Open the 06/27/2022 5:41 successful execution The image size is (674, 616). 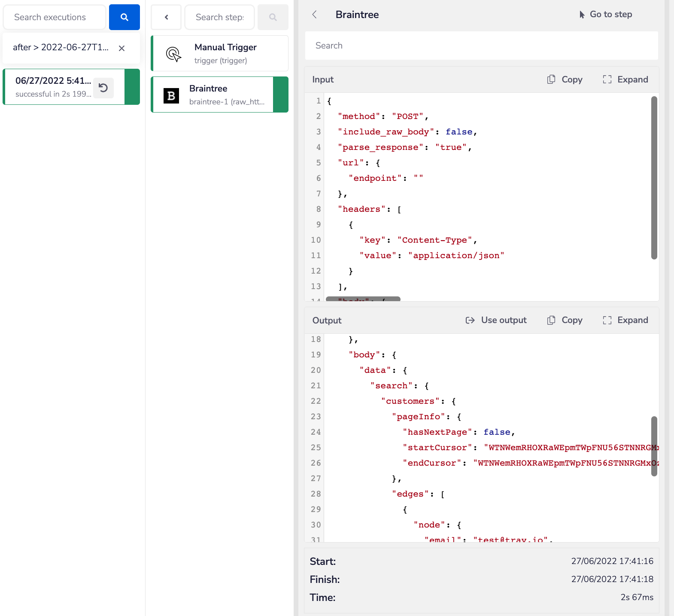click(x=53, y=87)
